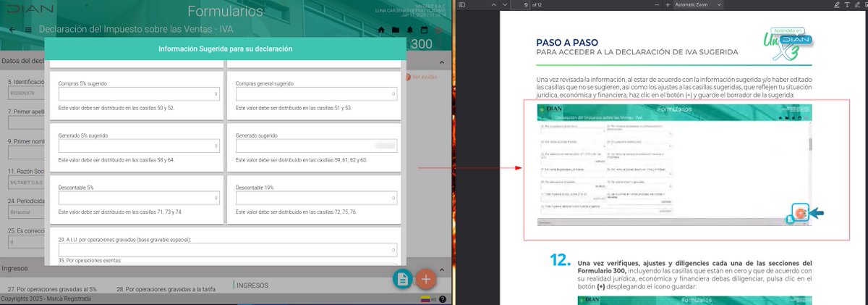This screenshot has height=305, width=868.
Task: Open the folder icon in DIAN header
Action: point(396,30)
